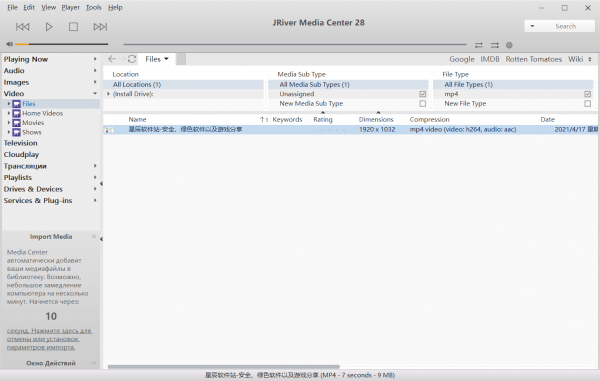Click the Search input field
The width and height of the screenshot is (600, 381).
566,26
